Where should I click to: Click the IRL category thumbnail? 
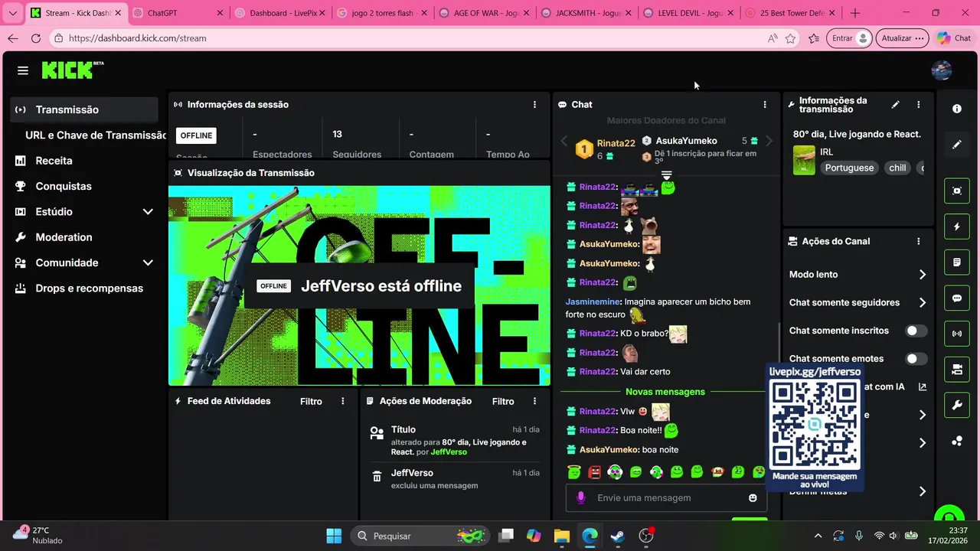804,160
